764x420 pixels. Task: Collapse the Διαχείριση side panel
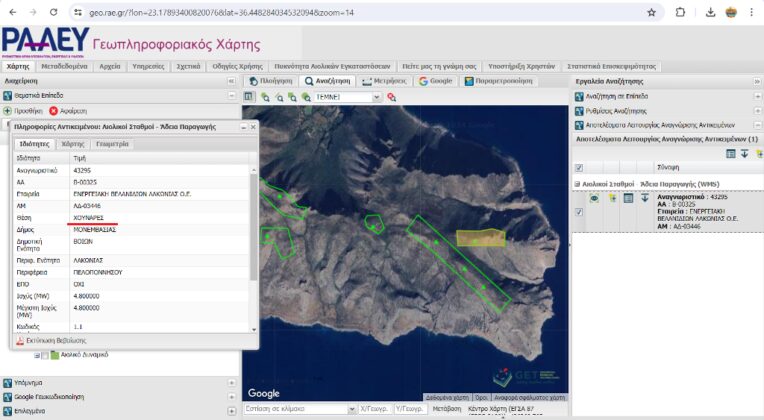(231, 81)
